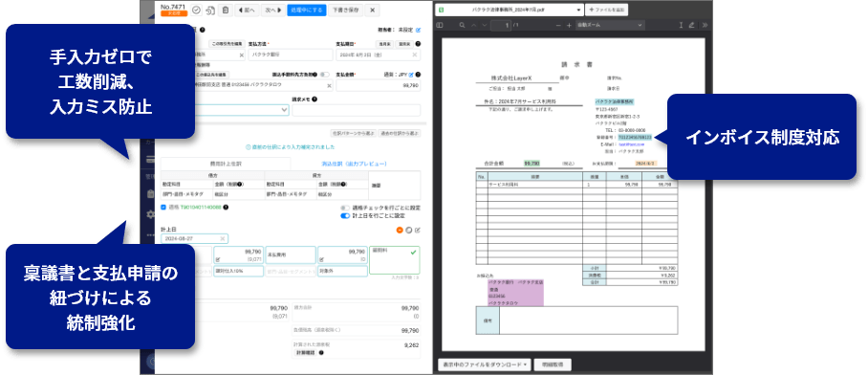Click the 翌月末 quick date button

click(x=404, y=43)
